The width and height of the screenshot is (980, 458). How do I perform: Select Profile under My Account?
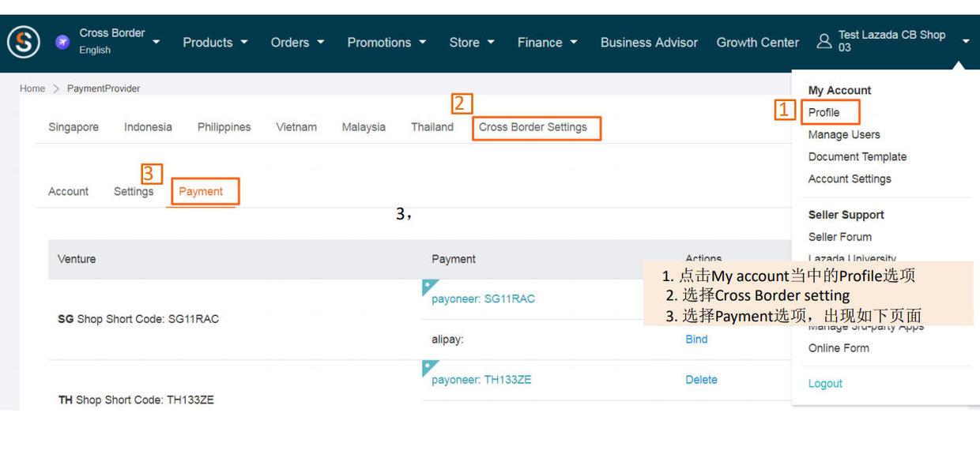click(x=824, y=112)
